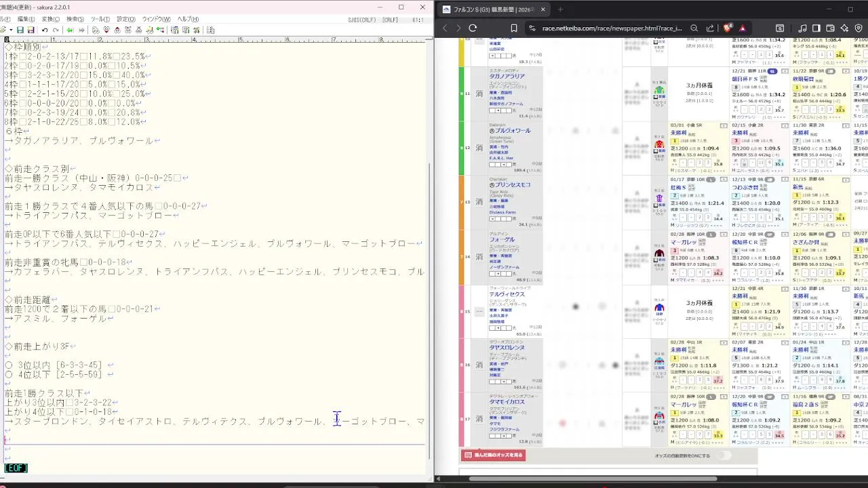Click the 61:1 cursor position indicator
This screenshot has height=488, width=868.
pyautogui.click(x=418, y=20)
